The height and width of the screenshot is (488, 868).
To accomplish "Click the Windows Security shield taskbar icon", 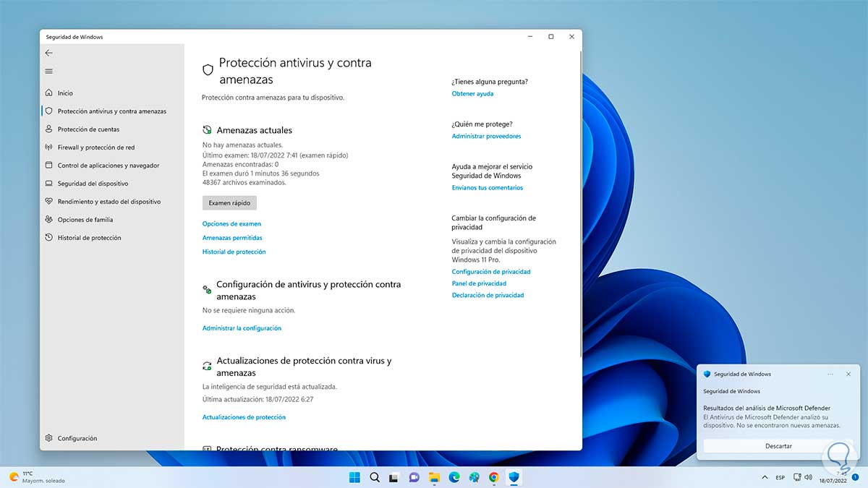I will [514, 477].
